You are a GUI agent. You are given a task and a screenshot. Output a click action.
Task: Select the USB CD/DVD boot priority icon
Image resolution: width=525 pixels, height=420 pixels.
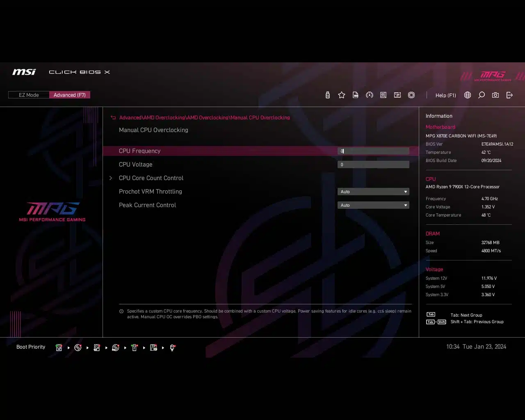(x=116, y=348)
